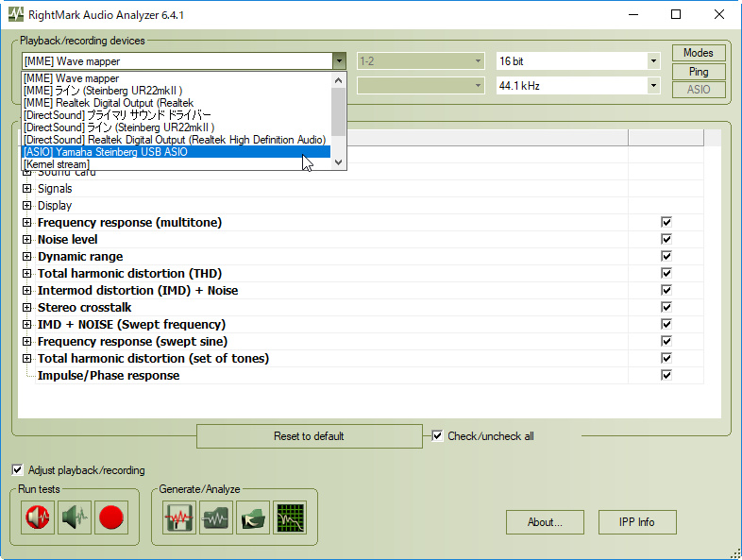Expand IMD + NOISE (Swept frequency) node
The height and width of the screenshot is (560, 742).
click(27, 325)
